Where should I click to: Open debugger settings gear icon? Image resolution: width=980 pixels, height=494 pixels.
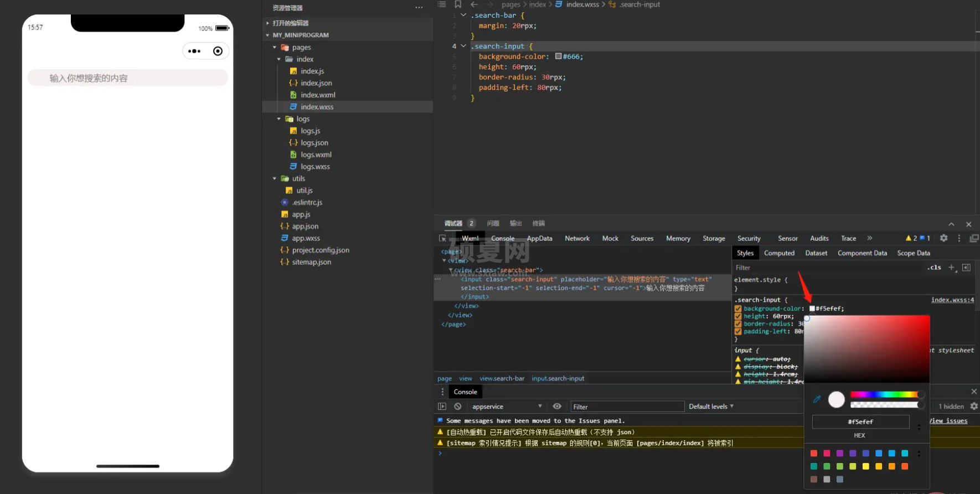click(x=943, y=238)
